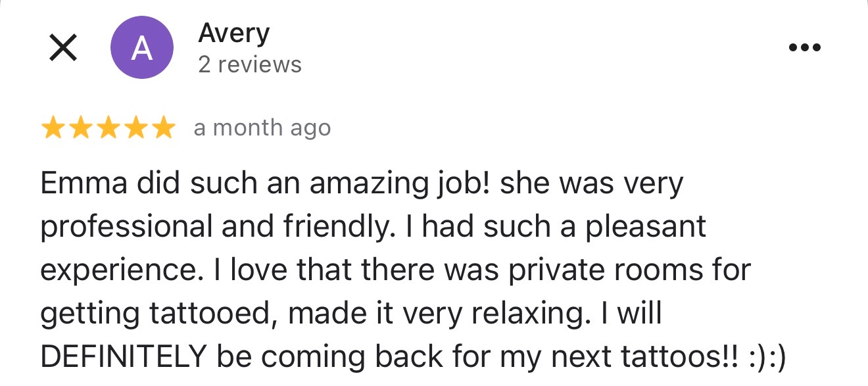Viewport: 868px width, 386px height.
Task: Click the second yellow rating star
Action: 81,129
